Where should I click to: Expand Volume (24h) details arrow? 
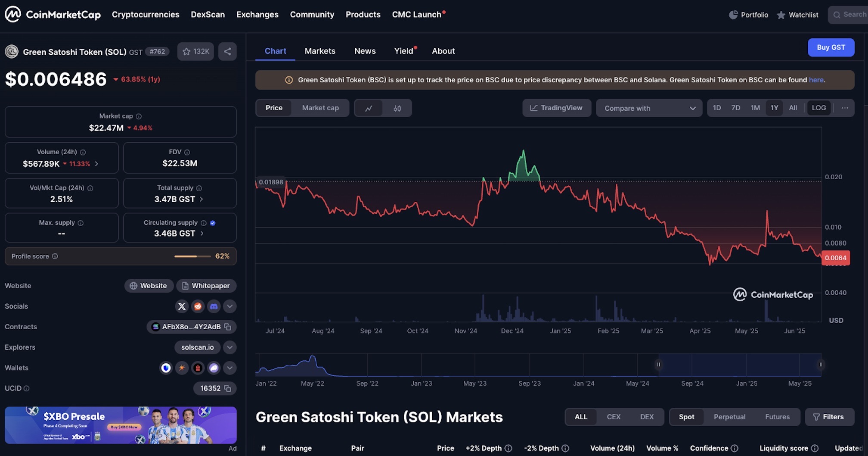(x=96, y=164)
